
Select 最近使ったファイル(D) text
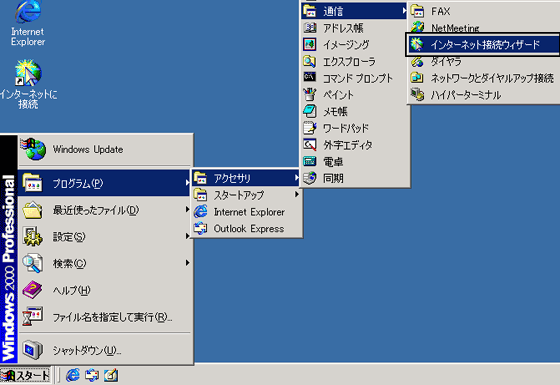(96, 210)
